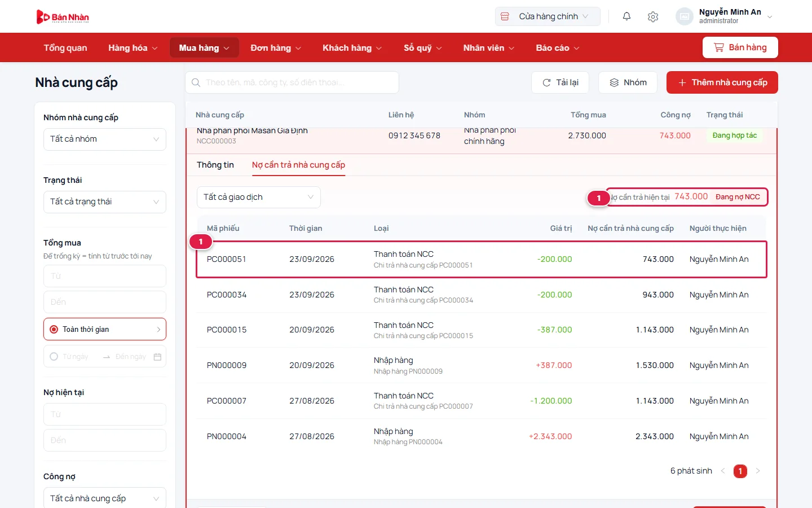
Task: Click page 1 pagination button
Action: point(740,471)
